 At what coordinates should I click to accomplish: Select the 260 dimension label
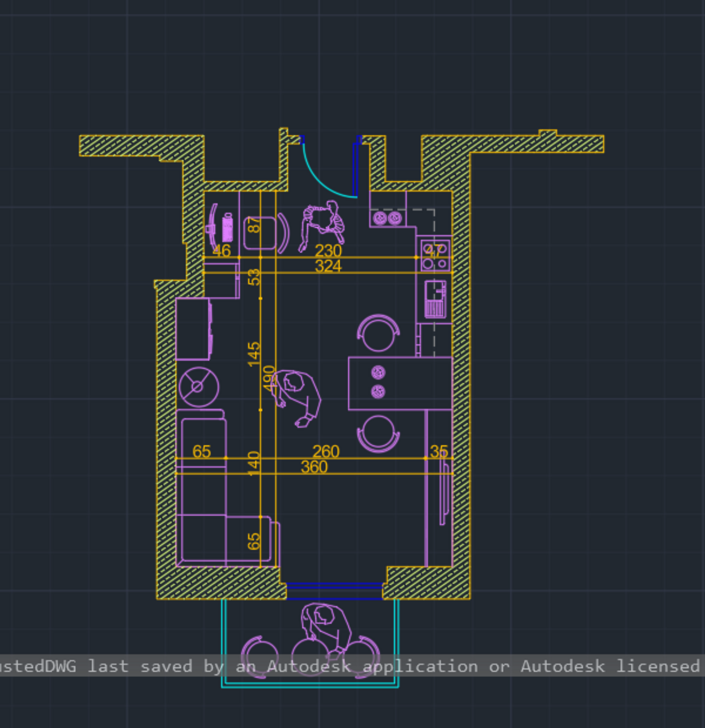tap(326, 451)
